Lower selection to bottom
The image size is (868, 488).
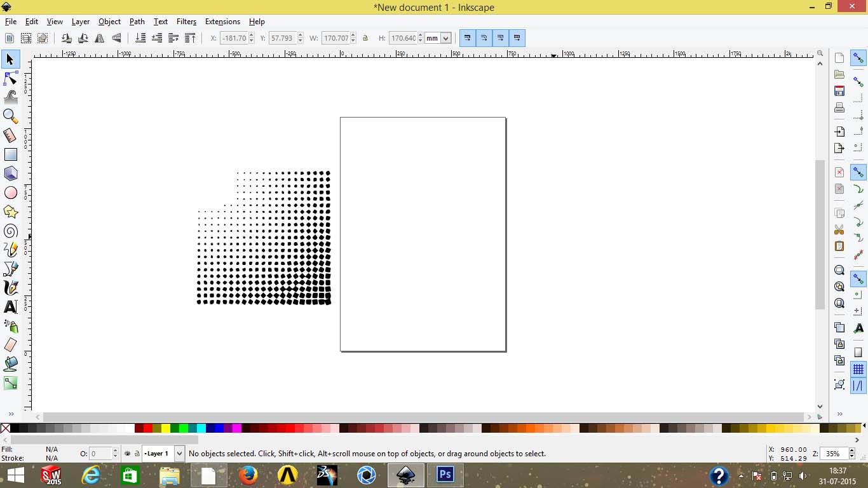(x=140, y=38)
